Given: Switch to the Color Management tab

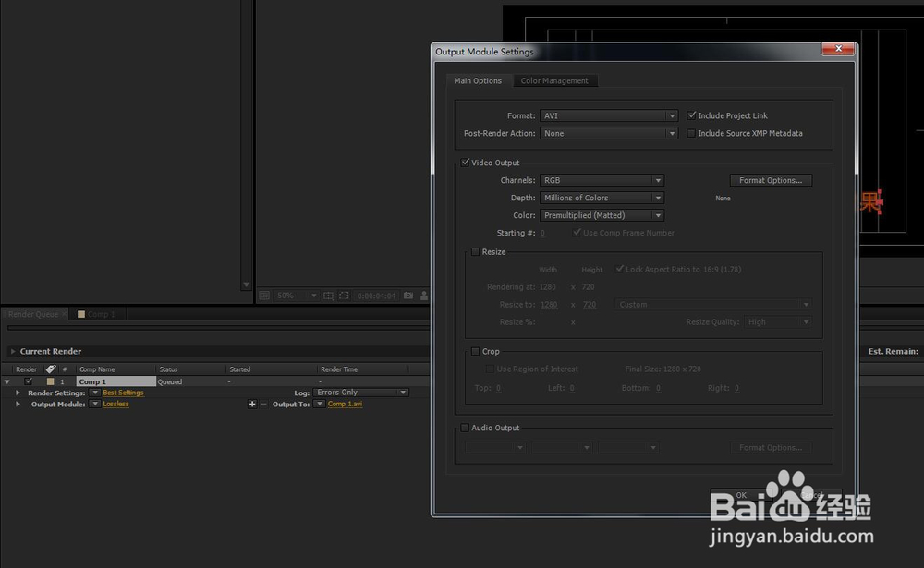Looking at the screenshot, I should 554,80.
